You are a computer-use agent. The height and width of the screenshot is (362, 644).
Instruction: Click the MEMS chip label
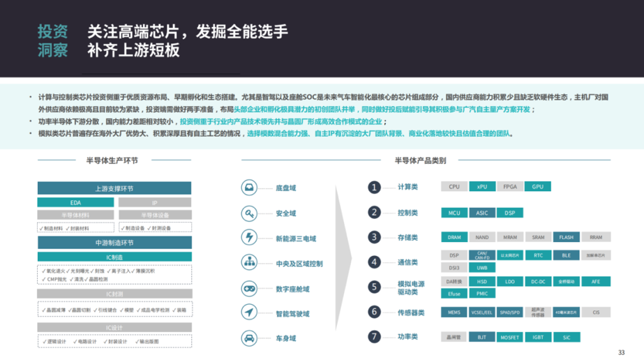click(454, 312)
